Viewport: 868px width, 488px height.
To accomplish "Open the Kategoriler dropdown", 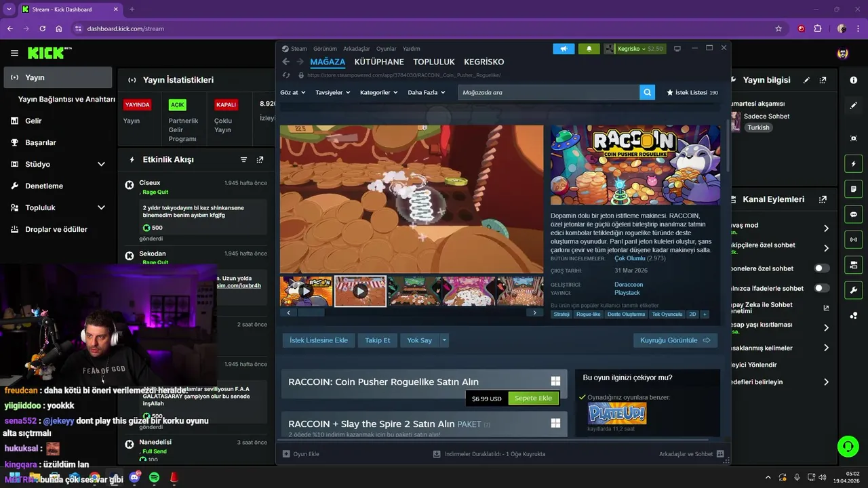I will (378, 92).
